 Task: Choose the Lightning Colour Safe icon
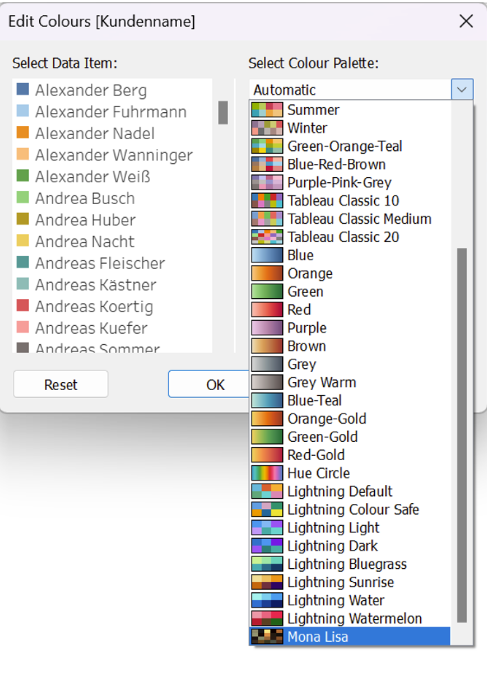267,509
